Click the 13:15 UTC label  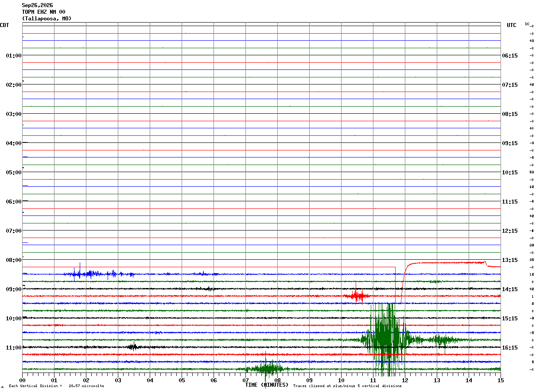click(x=510, y=260)
